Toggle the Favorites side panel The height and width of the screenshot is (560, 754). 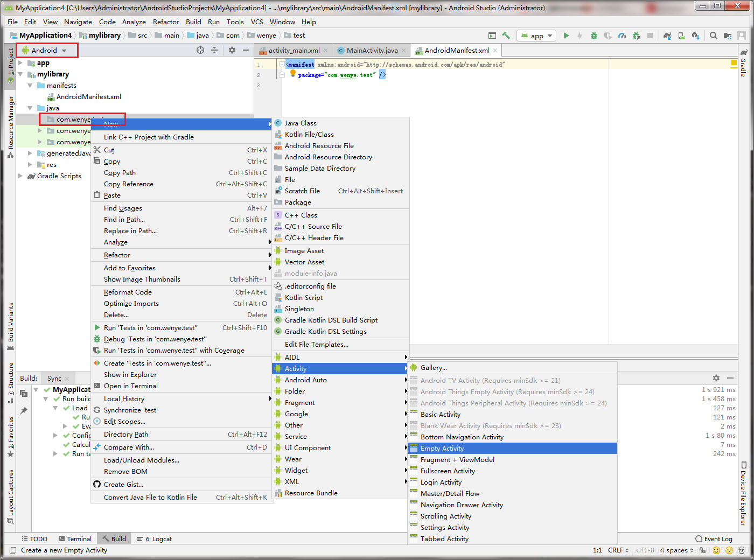click(x=10, y=437)
